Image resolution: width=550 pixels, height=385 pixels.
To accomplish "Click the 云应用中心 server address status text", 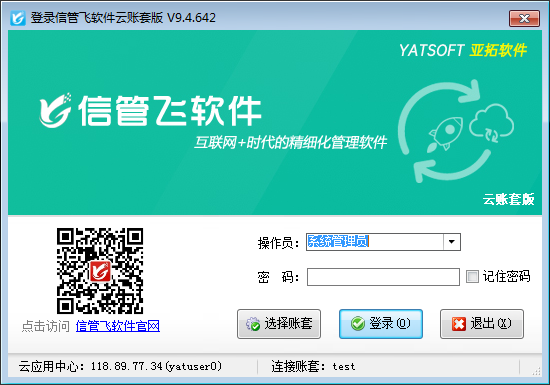I will point(120,366).
